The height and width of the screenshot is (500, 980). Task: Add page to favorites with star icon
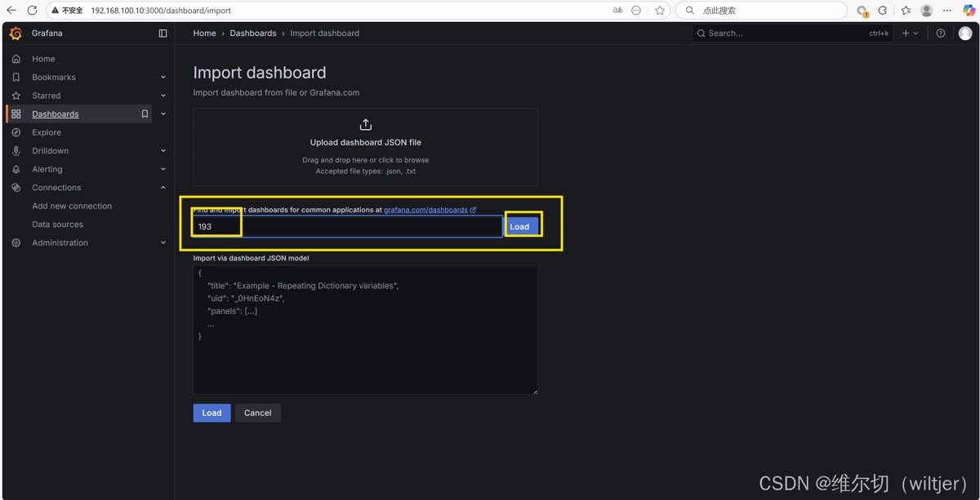(660, 11)
